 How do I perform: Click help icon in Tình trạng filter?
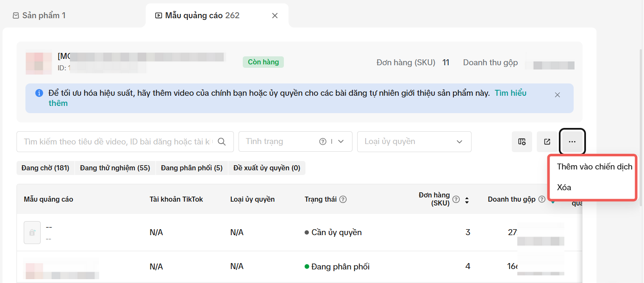pos(322,141)
